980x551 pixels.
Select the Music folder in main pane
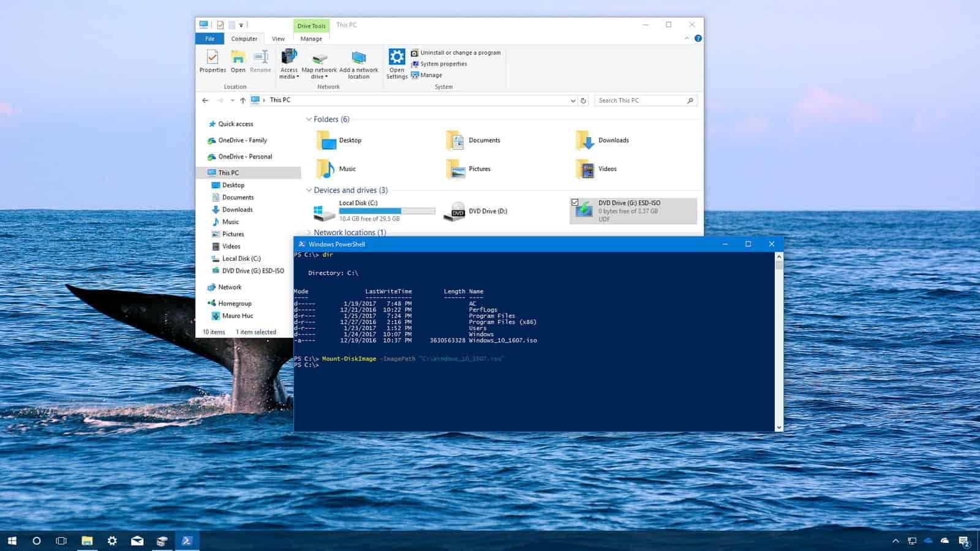click(x=336, y=169)
